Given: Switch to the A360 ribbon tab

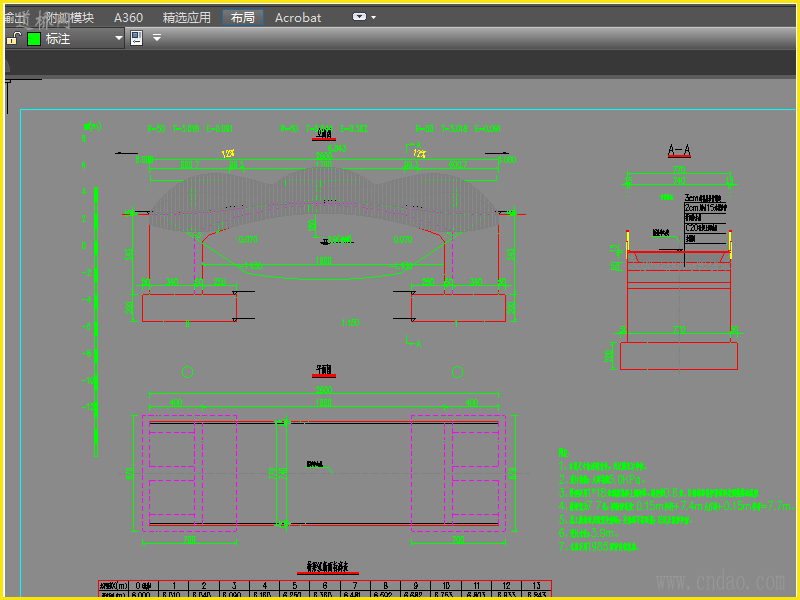Looking at the screenshot, I should [128, 17].
